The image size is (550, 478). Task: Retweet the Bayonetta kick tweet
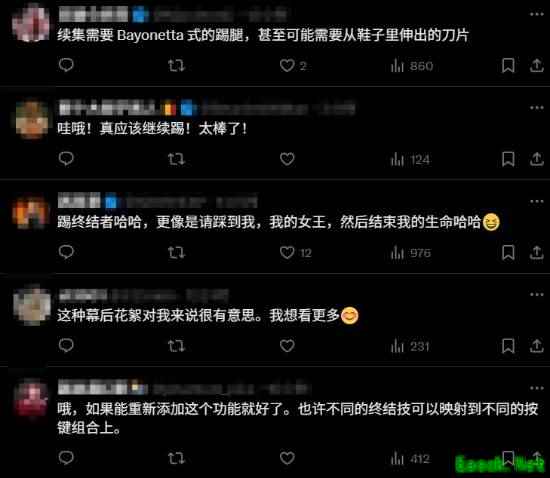[x=176, y=66]
